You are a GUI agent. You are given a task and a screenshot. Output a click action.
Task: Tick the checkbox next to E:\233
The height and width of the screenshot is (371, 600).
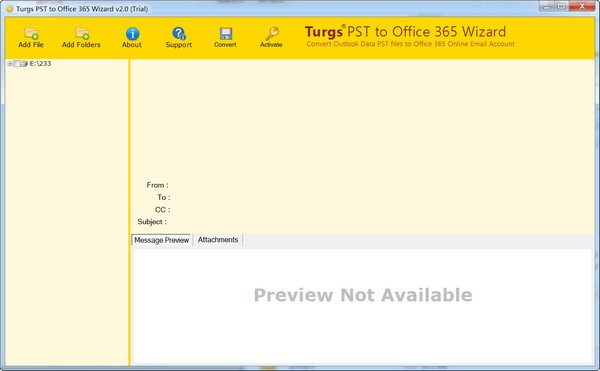pyautogui.click(x=17, y=63)
